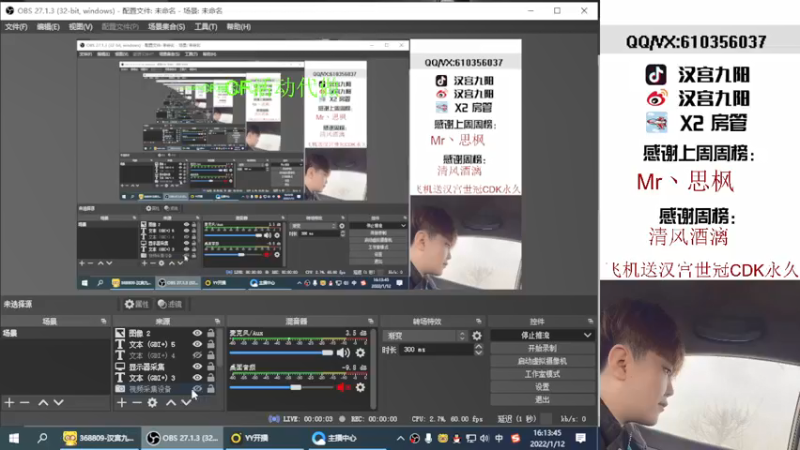
Task: Adjust the 麦克风/Aux volume slider
Action: click(x=281, y=353)
